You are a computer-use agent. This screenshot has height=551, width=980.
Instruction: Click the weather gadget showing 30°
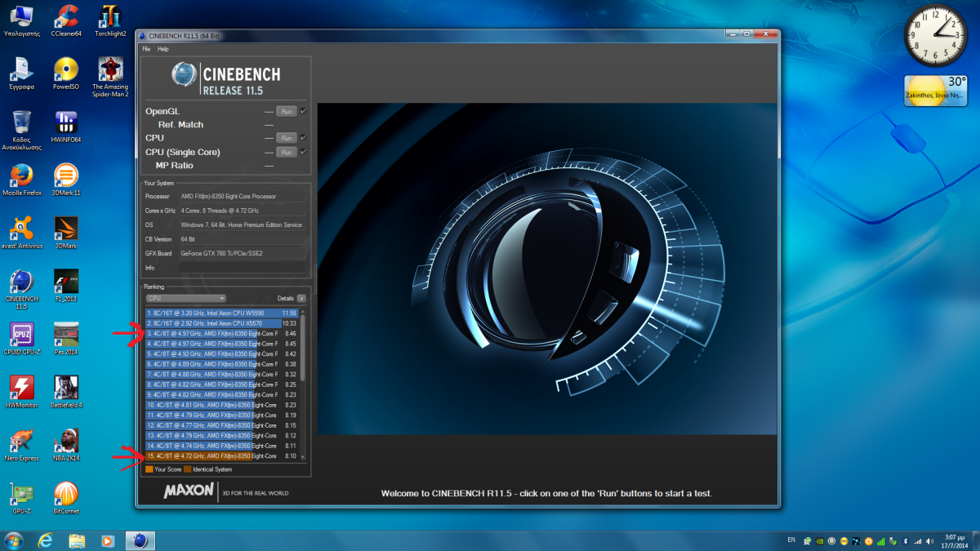coord(936,91)
